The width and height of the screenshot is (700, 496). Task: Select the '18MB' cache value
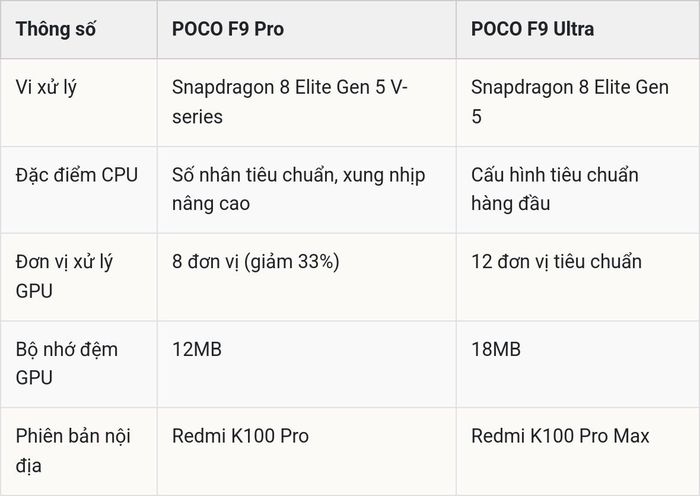click(496, 349)
